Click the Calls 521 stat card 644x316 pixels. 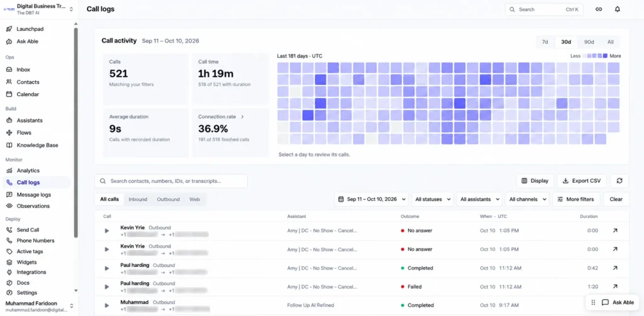tap(146, 78)
